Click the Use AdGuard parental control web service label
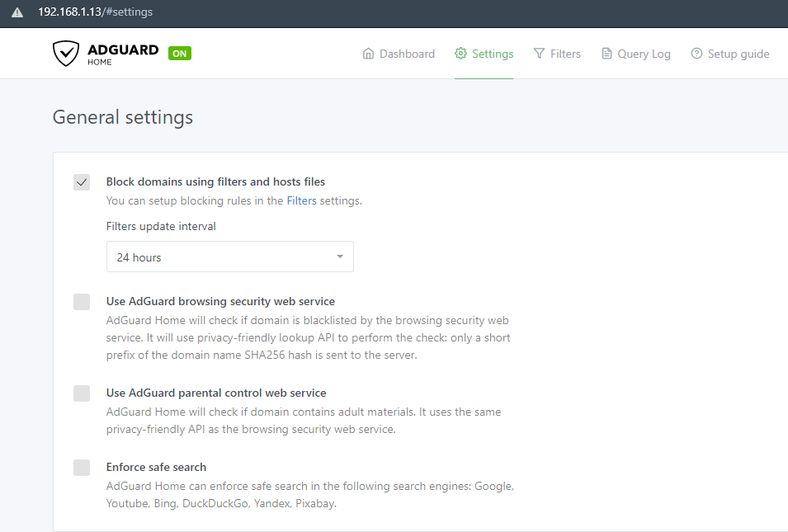Image resolution: width=788 pixels, height=532 pixels. (x=216, y=393)
